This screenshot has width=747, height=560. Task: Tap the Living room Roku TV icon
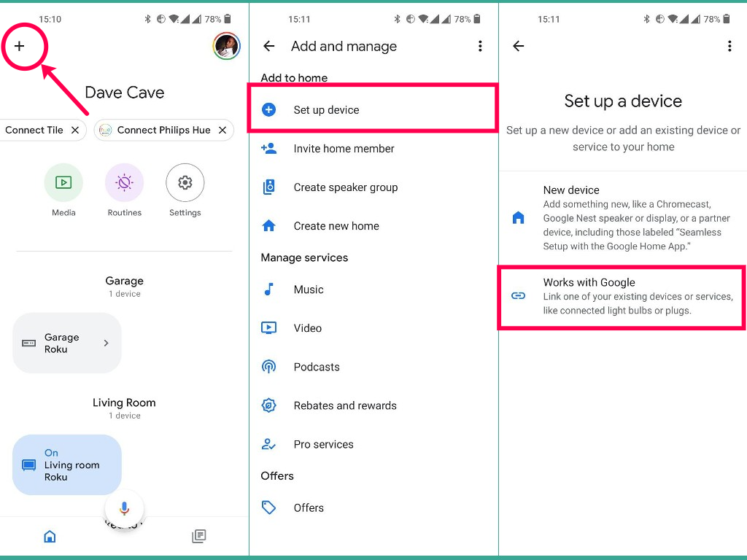[x=29, y=464]
